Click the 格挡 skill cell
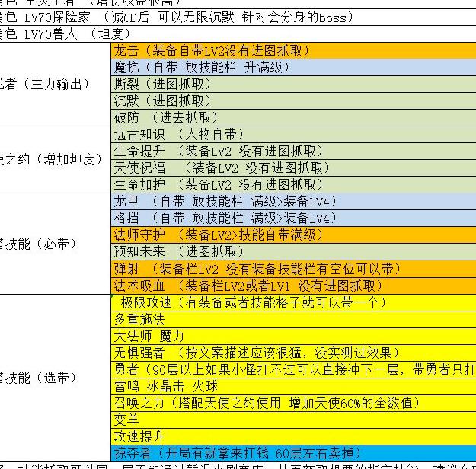Image resolution: width=476 pixels, height=469 pixels. pos(293,218)
